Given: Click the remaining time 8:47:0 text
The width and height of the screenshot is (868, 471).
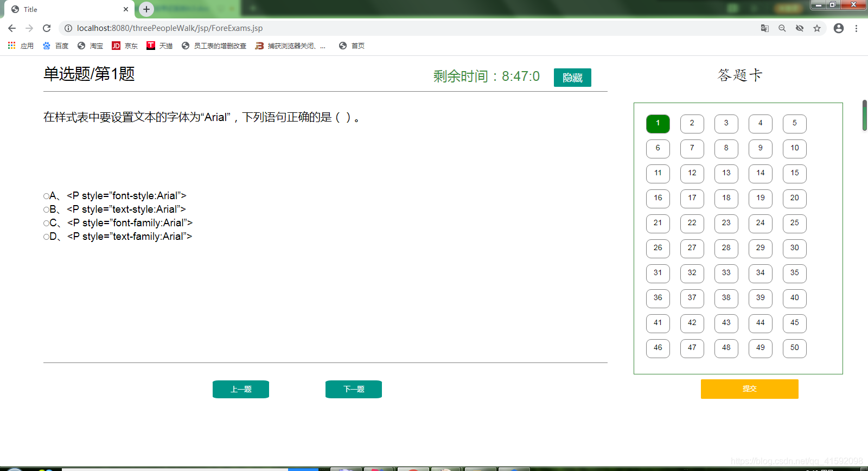Looking at the screenshot, I should pyautogui.click(x=487, y=77).
